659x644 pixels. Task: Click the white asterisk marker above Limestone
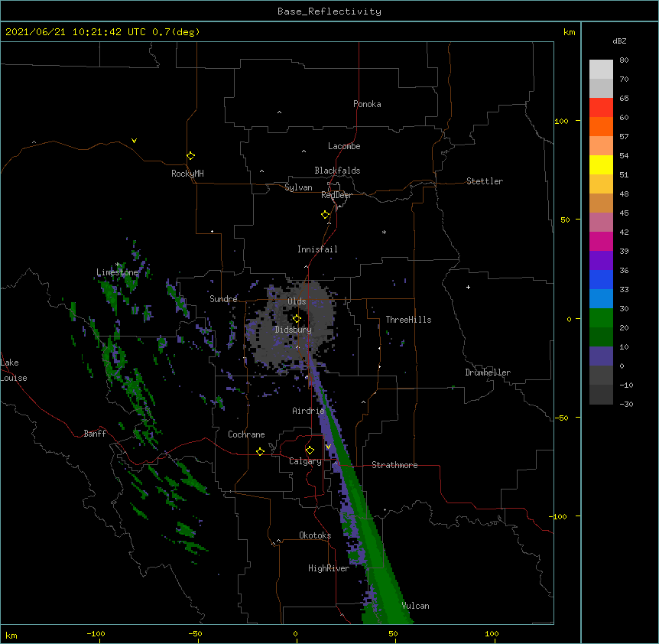pos(118,265)
